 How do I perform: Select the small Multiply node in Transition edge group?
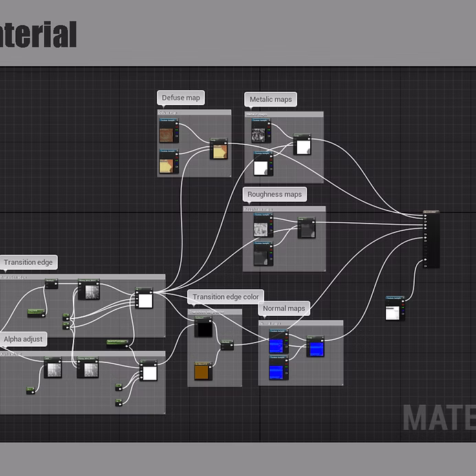pos(52,284)
